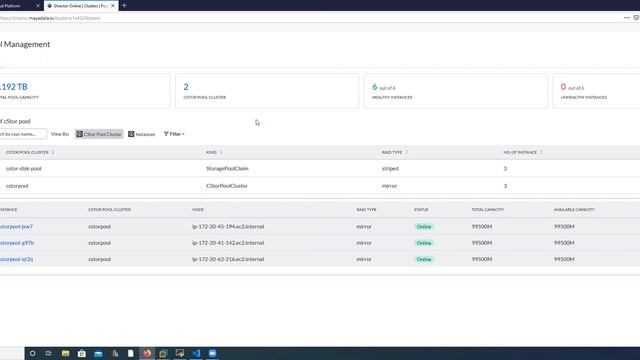Click the Online status badge for cstorpool-g97h
Image resolution: width=640 pixels, height=360 pixels.
click(424, 243)
